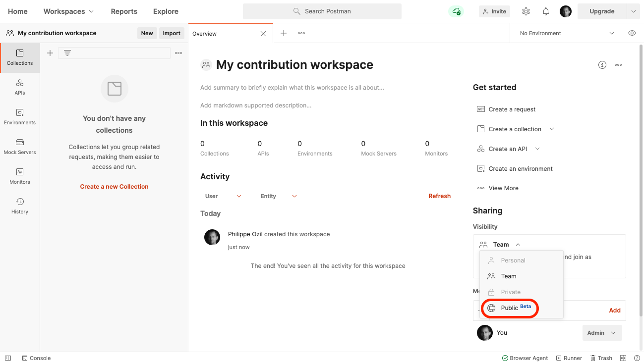Focus the Search Postman field
Viewport: 644px width, 364px height.
322,11
